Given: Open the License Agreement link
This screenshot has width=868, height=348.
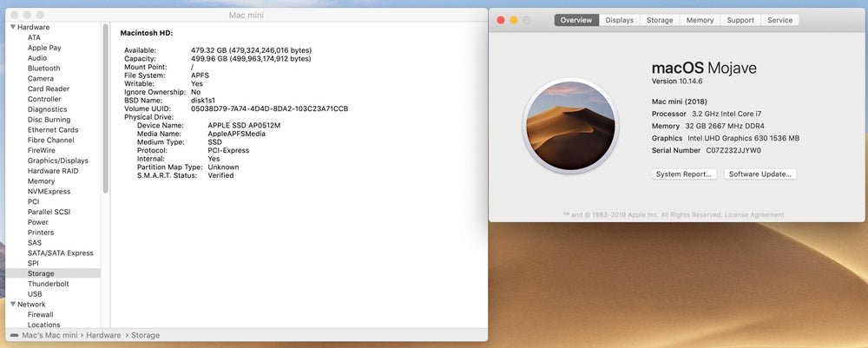Looking at the screenshot, I should pos(754,214).
